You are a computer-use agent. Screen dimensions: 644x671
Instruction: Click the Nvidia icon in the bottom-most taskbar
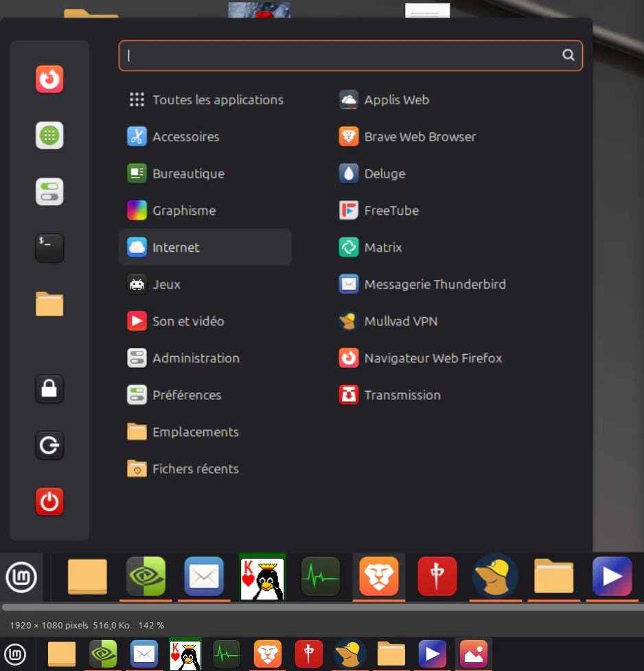103,654
